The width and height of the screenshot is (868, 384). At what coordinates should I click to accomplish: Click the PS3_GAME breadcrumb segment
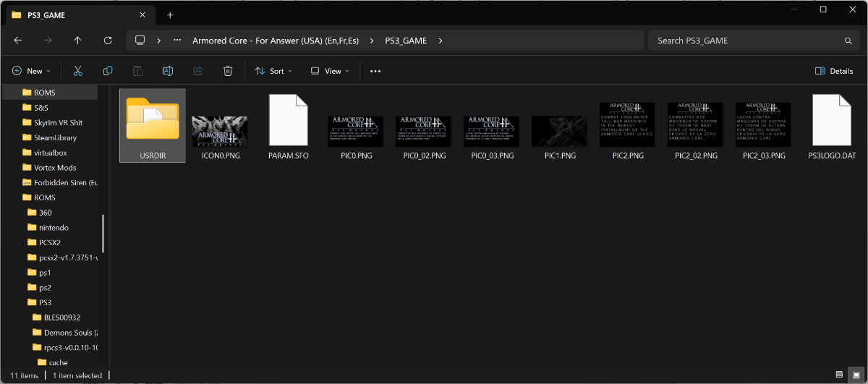coord(406,40)
